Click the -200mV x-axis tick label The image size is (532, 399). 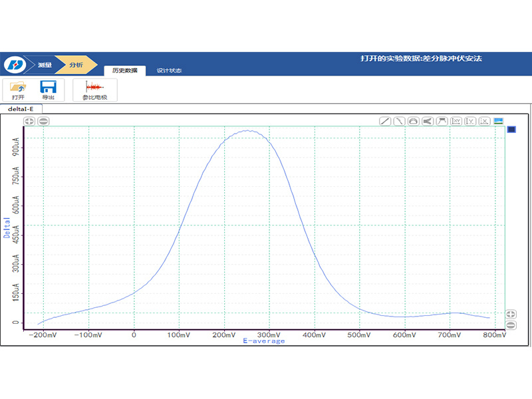pos(43,335)
